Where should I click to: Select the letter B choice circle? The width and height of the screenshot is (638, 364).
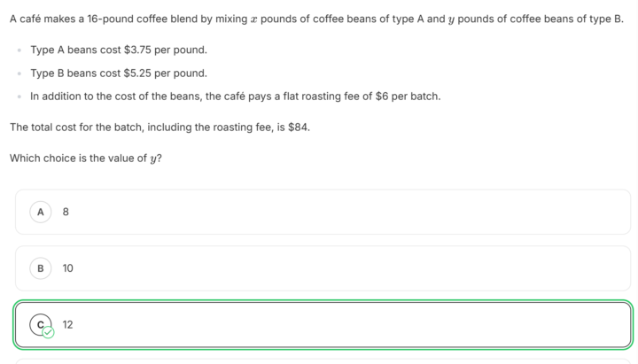coord(41,268)
